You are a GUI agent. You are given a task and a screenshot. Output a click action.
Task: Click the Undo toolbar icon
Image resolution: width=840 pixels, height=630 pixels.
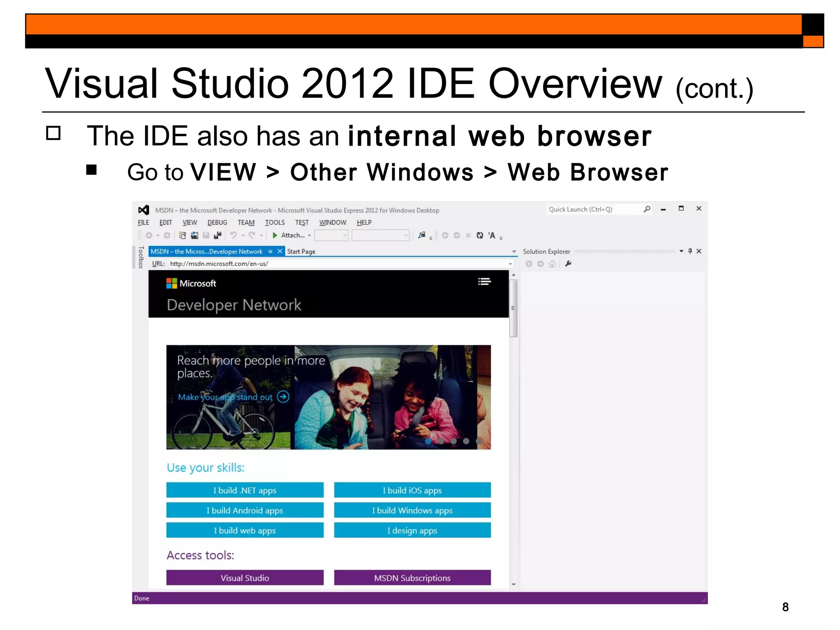(x=233, y=235)
